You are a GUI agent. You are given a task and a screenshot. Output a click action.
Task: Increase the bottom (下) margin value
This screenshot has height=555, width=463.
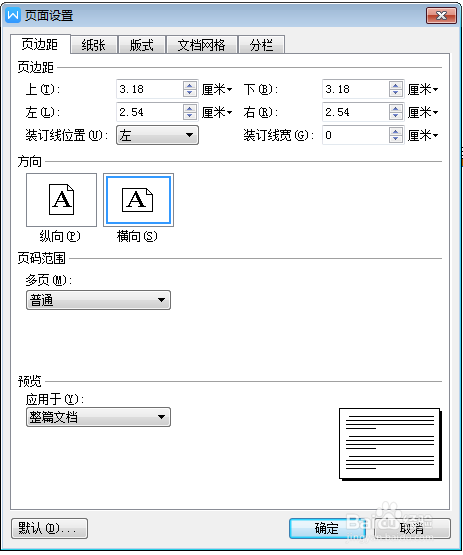[x=396, y=85]
